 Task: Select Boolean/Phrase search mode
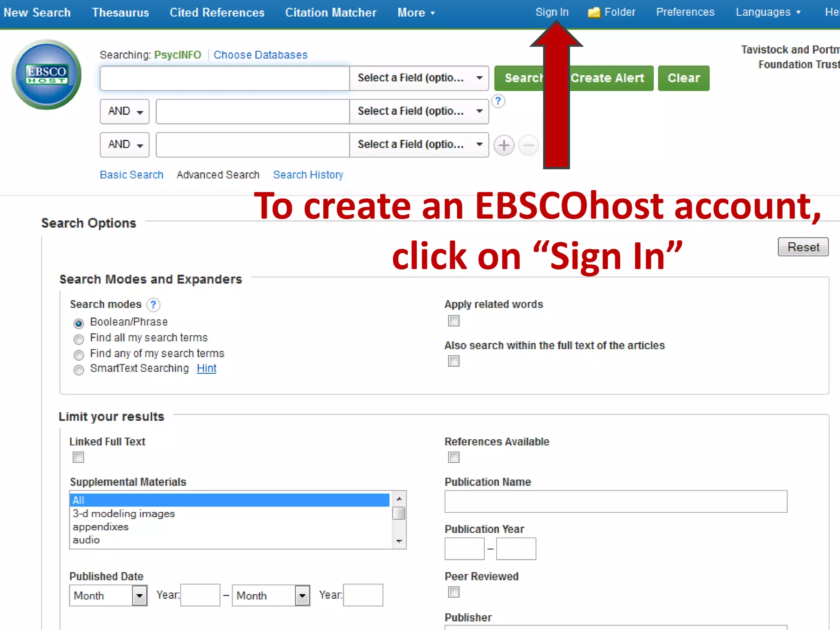78,323
